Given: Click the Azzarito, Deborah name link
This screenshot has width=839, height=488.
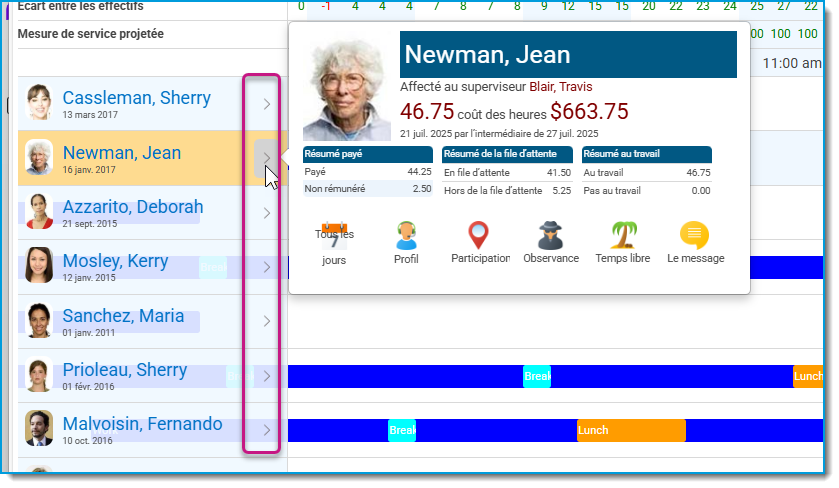Looking at the screenshot, I should (x=133, y=207).
